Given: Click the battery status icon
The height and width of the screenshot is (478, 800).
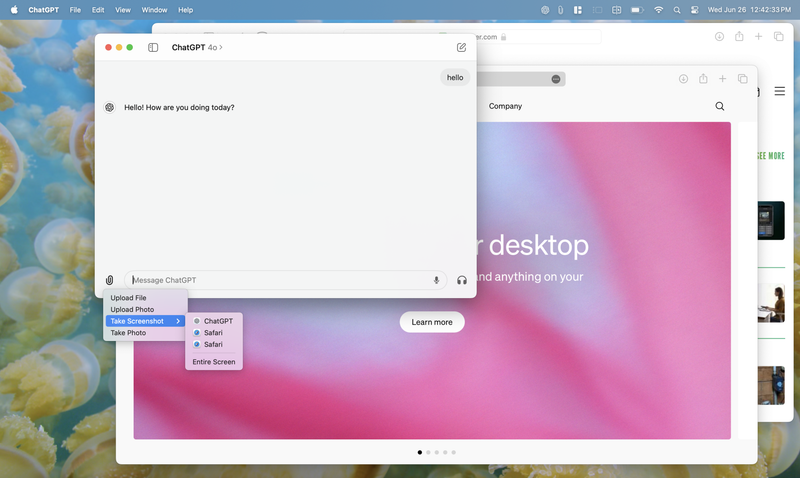Looking at the screenshot, I should click(637, 10).
